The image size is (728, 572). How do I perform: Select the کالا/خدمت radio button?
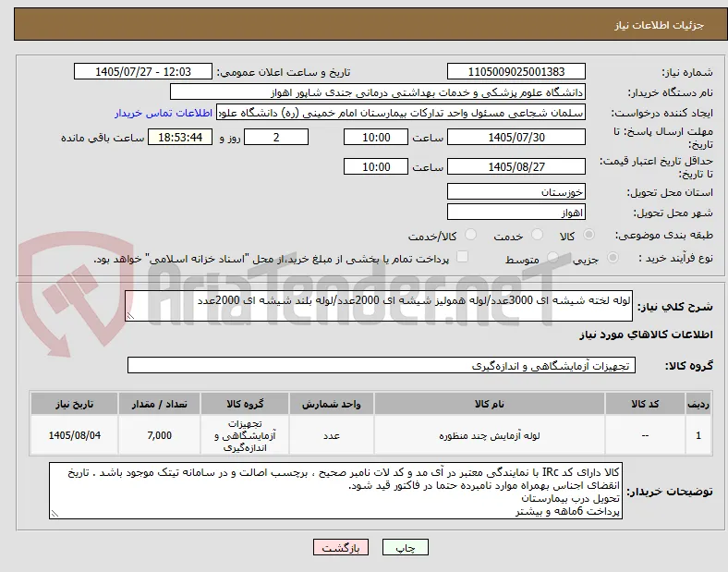tap(470, 235)
